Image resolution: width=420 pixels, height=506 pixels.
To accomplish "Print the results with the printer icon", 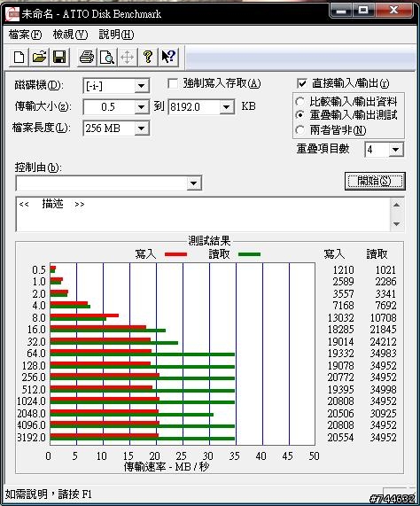I will pyautogui.click(x=87, y=57).
